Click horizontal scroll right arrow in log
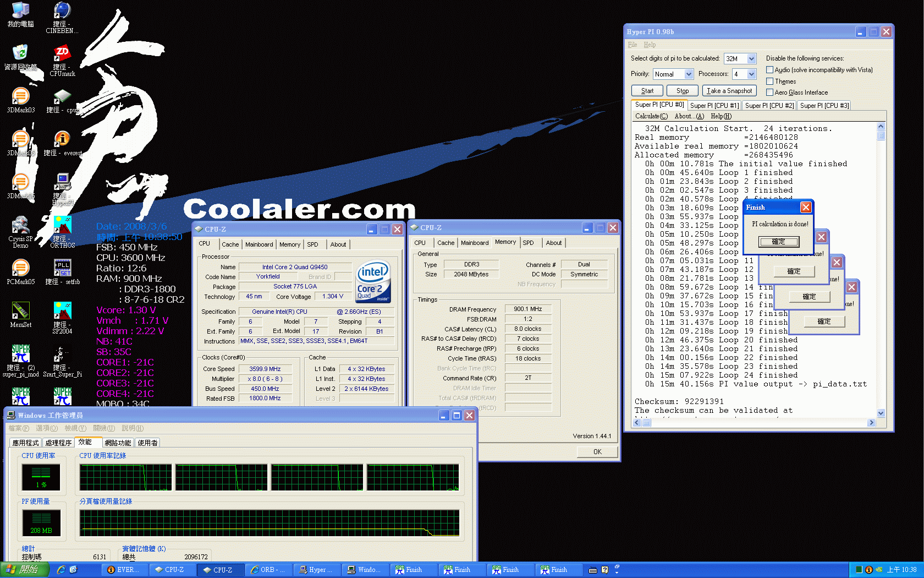924x578 pixels. pos(871,423)
